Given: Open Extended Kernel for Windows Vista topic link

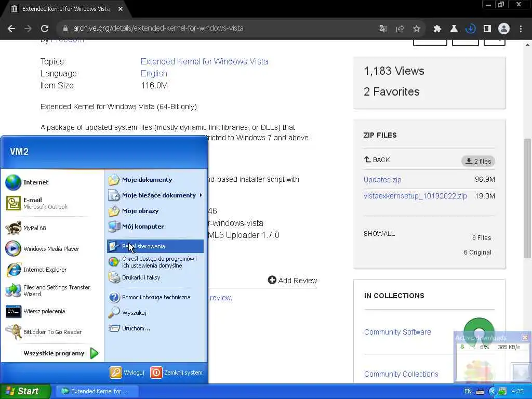Looking at the screenshot, I should point(204,61).
